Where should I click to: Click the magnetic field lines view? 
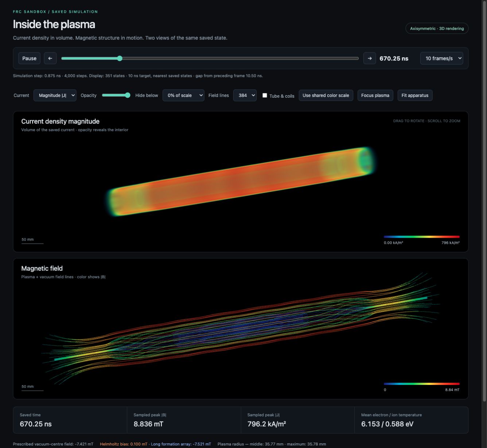tap(241, 328)
